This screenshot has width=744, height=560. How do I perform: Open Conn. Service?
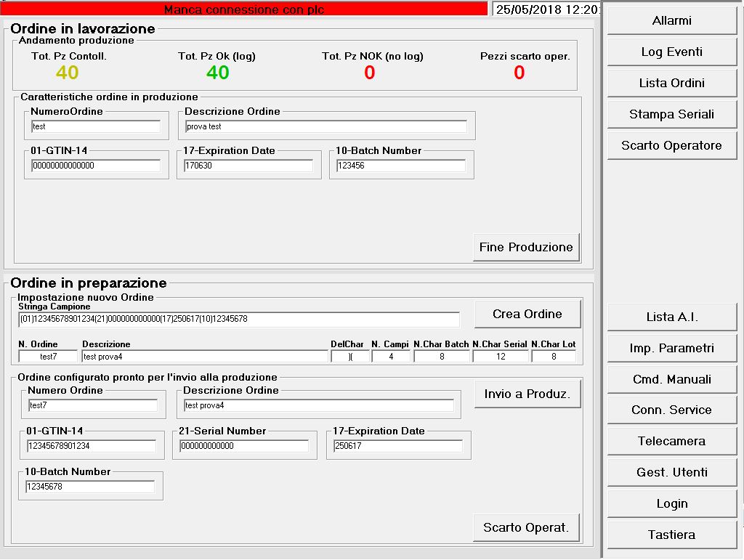coord(671,410)
